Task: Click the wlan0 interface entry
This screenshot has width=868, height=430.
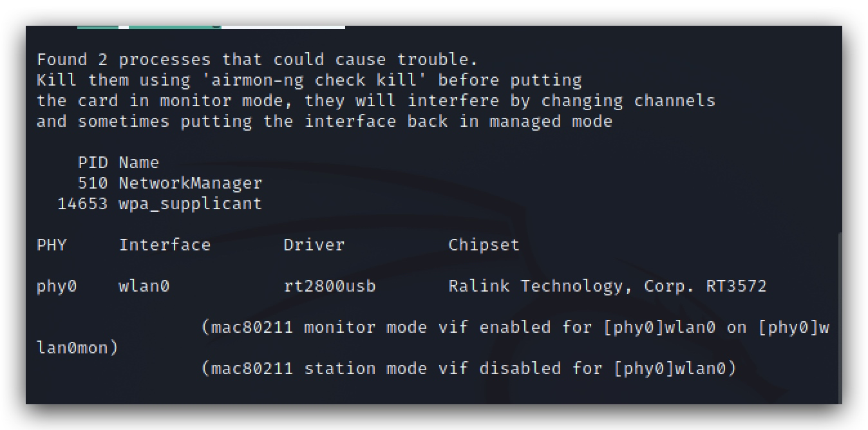Action: point(144,286)
